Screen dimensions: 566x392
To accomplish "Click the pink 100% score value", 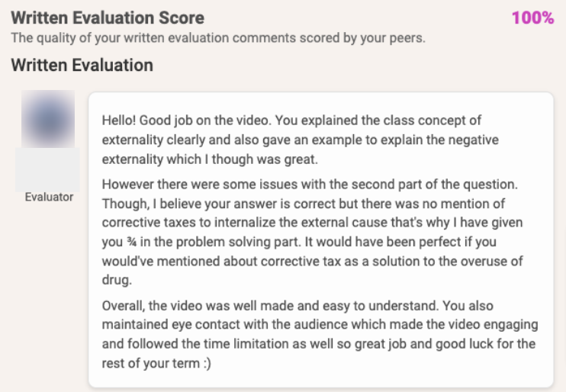I will click(x=532, y=18).
